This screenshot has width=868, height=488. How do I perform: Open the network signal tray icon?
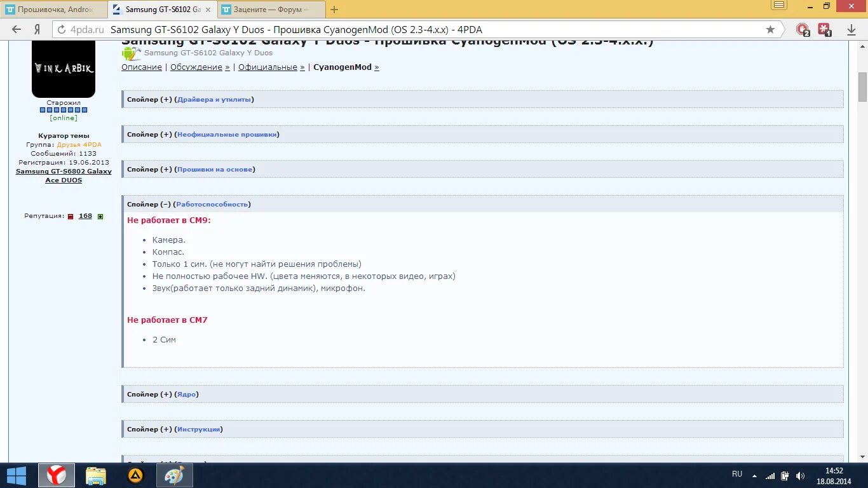click(x=770, y=475)
